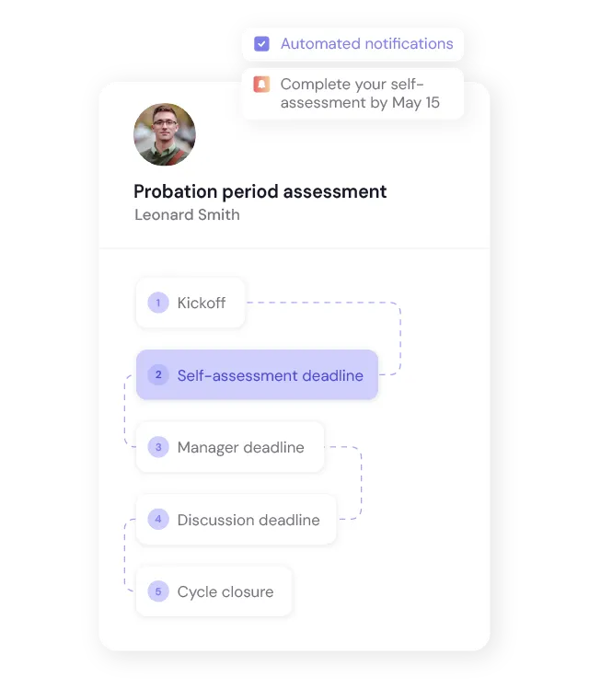Go to the Cycle closure step label
Screen dimensions: 589x700
(225, 591)
